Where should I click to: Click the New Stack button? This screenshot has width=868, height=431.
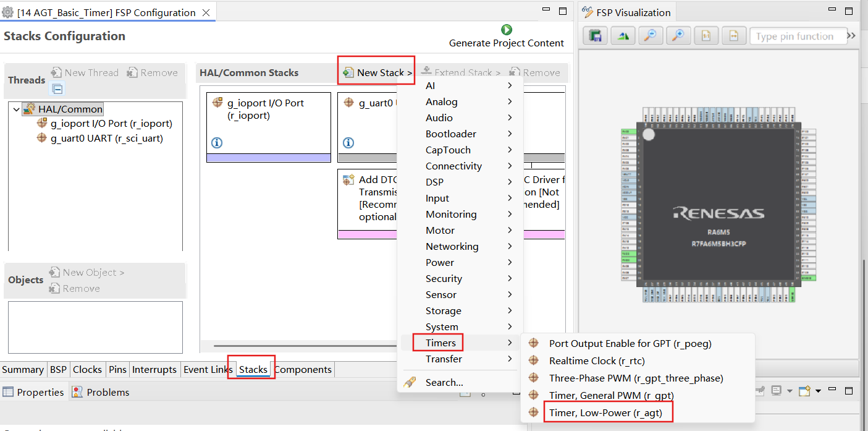point(377,72)
